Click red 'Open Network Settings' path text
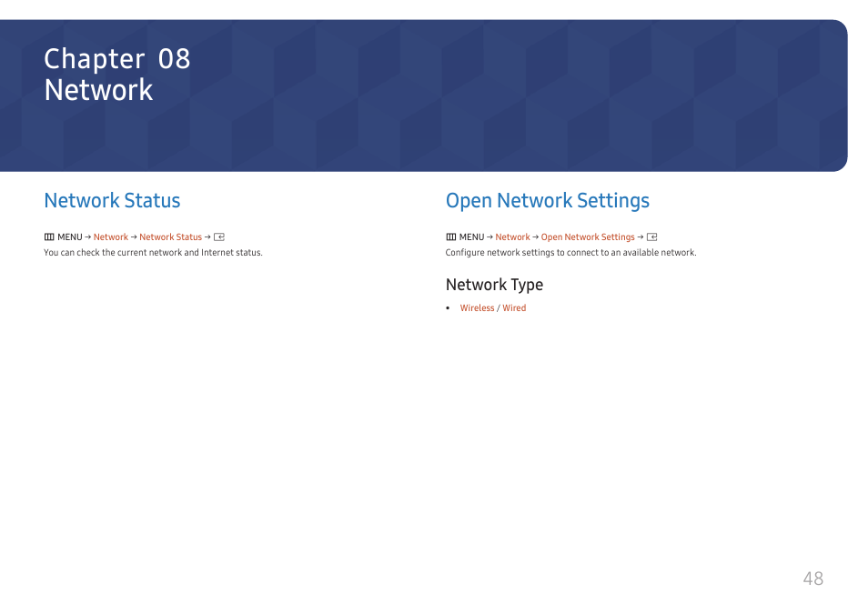868x614 pixels. tap(588, 237)
